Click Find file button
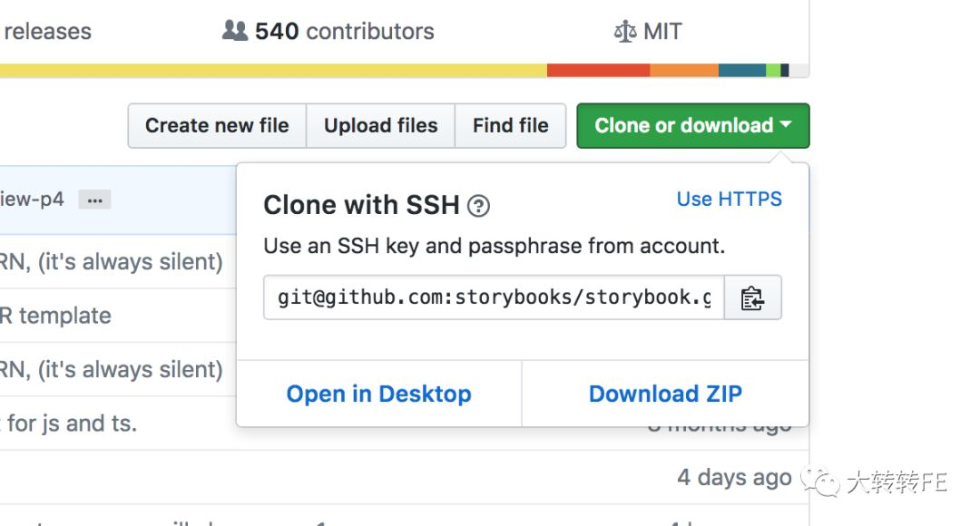The image size is (980, 526). [511, 125]
